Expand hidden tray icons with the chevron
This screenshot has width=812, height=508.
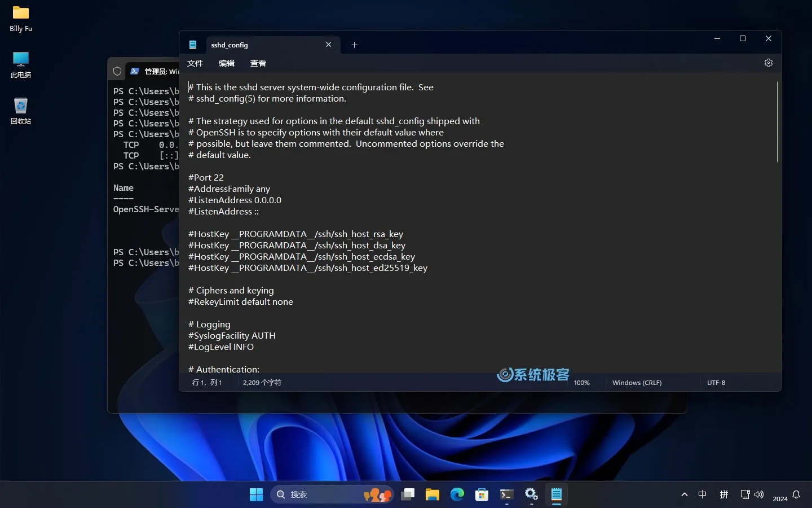point(684,494)
